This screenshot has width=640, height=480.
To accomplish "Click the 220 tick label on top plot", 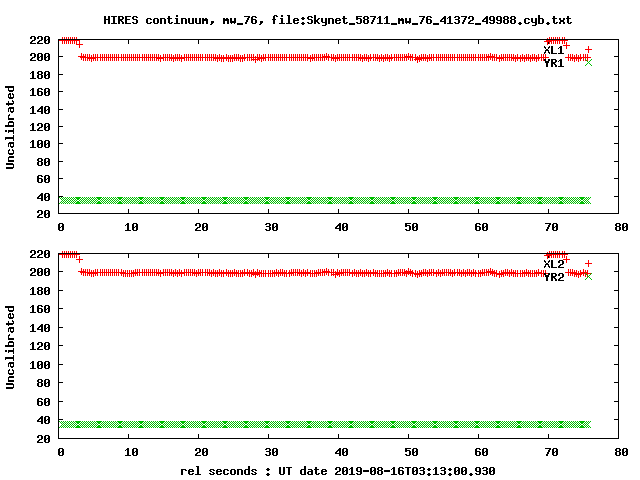I will click(x=40, y=40).
